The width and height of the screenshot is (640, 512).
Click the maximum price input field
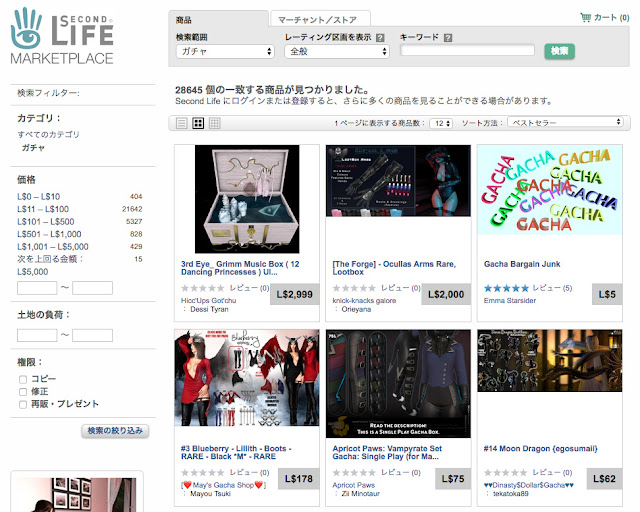[92, 288]
